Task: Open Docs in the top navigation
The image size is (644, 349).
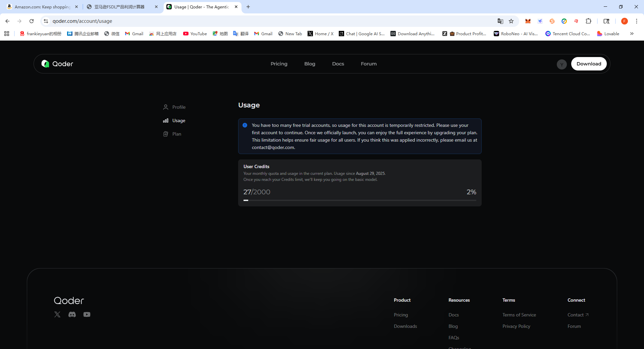Action: pyautogui.click(x=338, y=64)
